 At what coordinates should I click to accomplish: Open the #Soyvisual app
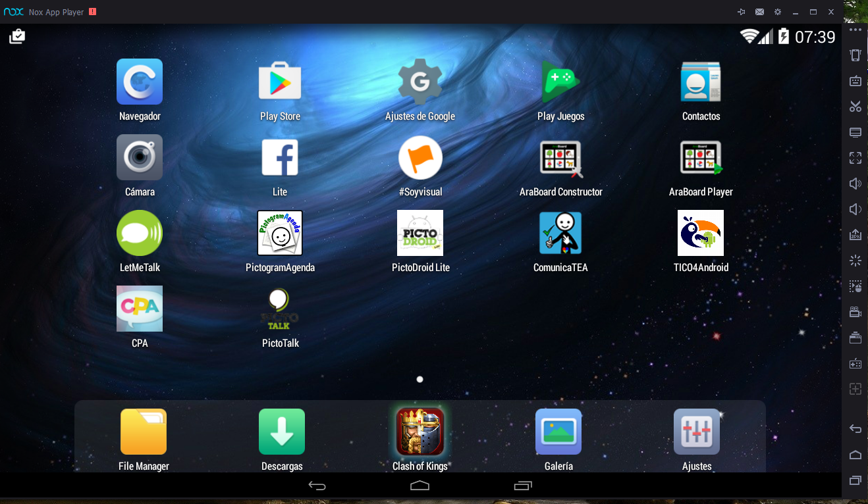(x=420, y=157)
